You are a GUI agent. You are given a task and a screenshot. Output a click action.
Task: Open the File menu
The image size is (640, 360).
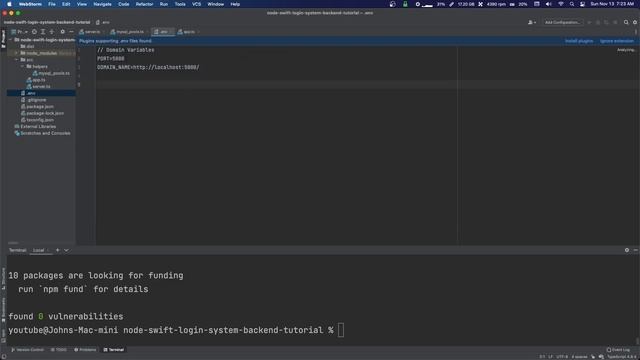[x=52, y=4]
